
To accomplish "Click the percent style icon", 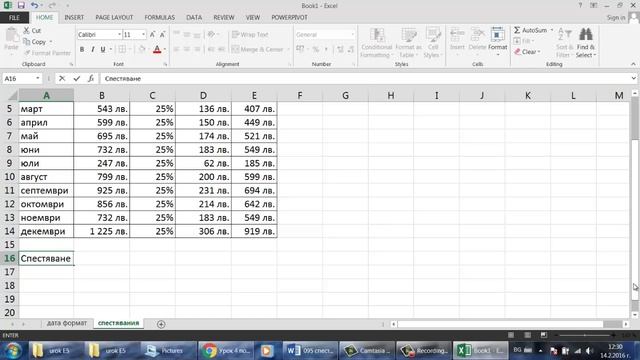I will coord(316,49).
